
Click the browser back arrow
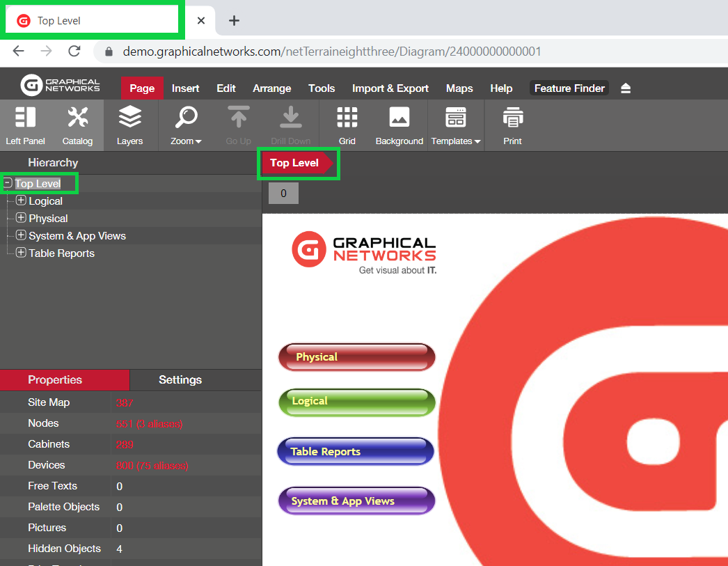coord(19,51)
